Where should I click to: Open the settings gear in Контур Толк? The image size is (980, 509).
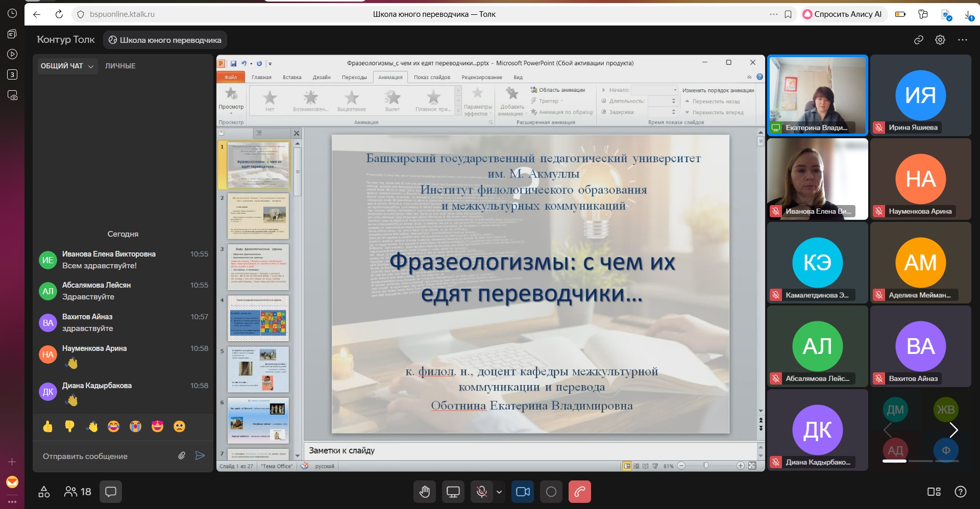point(940,40)
